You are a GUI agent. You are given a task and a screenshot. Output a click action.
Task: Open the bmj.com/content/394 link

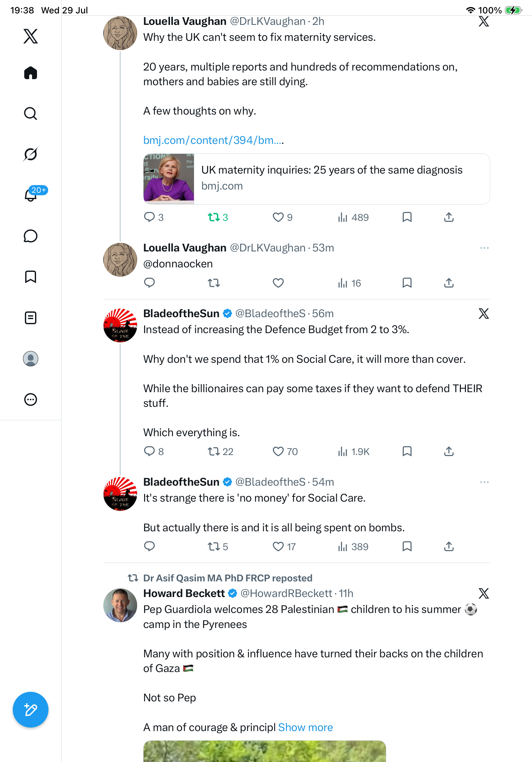tap(213, 140)
